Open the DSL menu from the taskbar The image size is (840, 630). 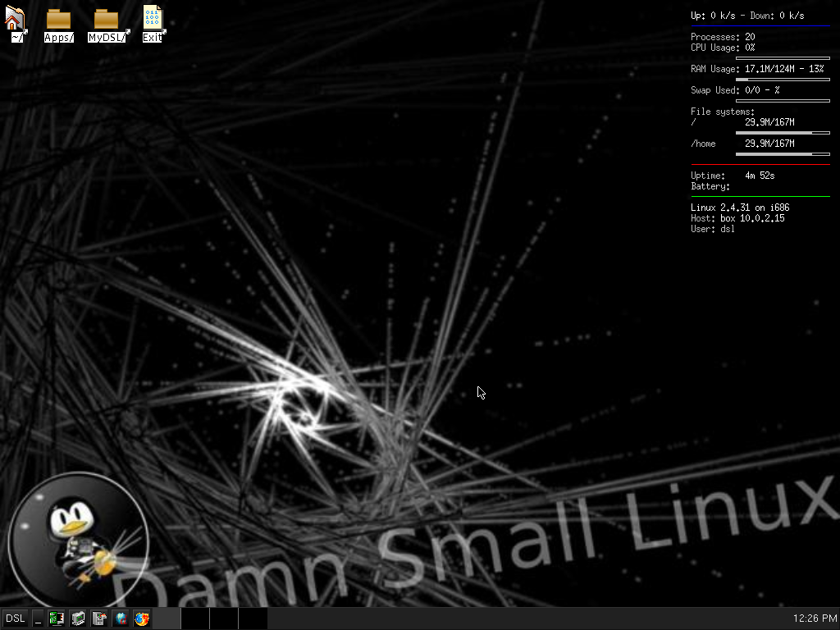tap(15, 618)
